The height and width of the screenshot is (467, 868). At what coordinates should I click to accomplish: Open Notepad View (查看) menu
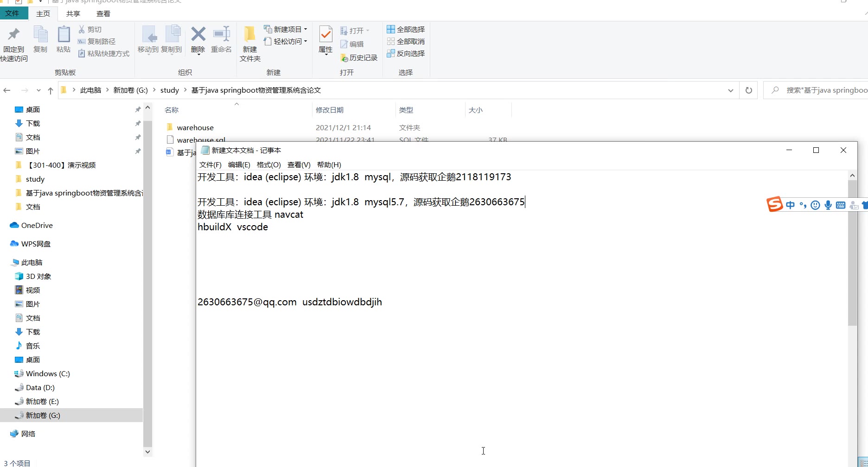[299, 164]
